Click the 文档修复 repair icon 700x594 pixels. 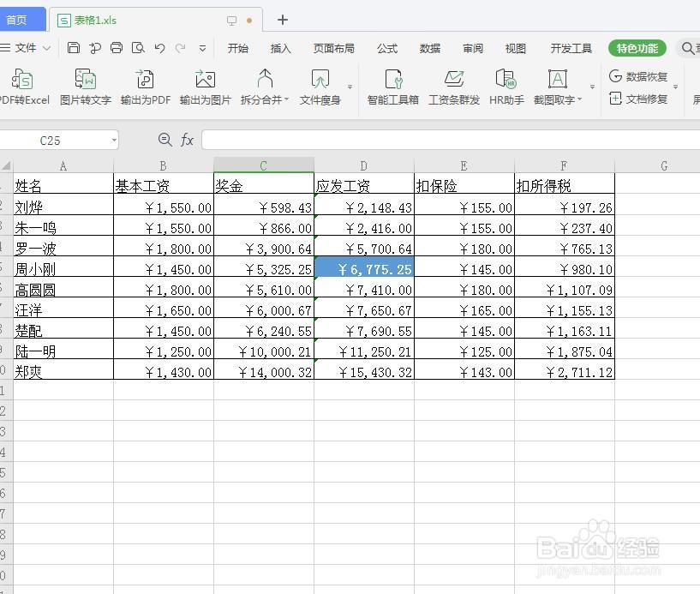point(637,99)
